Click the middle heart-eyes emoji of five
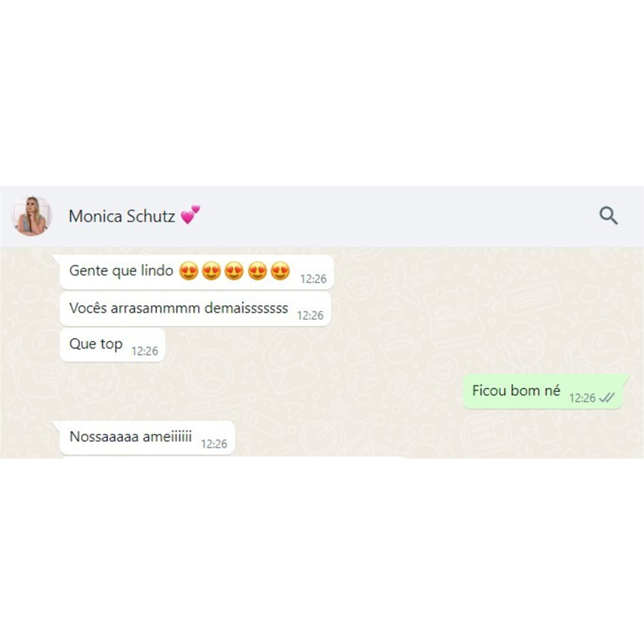Screen dimensions: 644x644 [x=234, y=271]
